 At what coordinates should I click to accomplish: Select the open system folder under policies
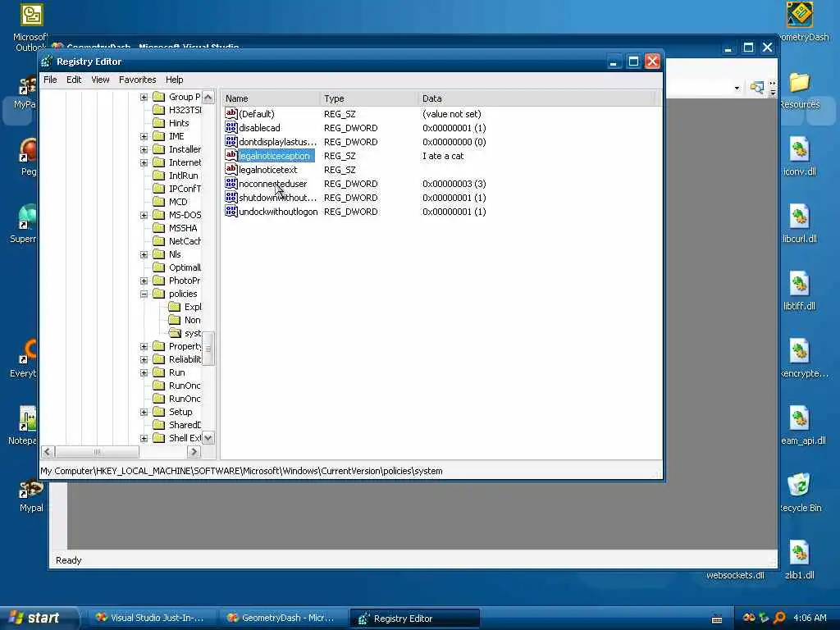point(175,333)
